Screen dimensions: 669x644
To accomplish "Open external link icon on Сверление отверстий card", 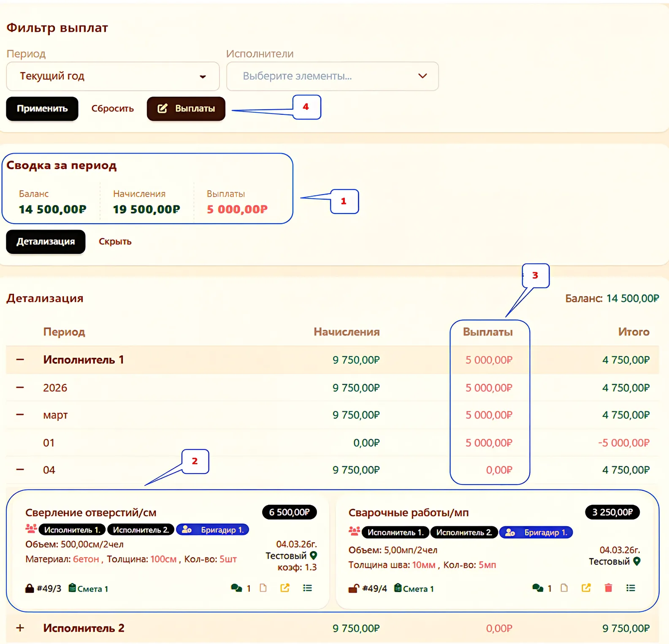I will 285,588.
